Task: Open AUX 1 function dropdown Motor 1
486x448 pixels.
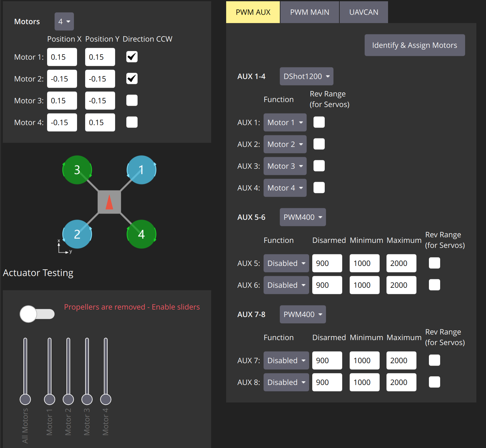Action: tap(285, 123)
